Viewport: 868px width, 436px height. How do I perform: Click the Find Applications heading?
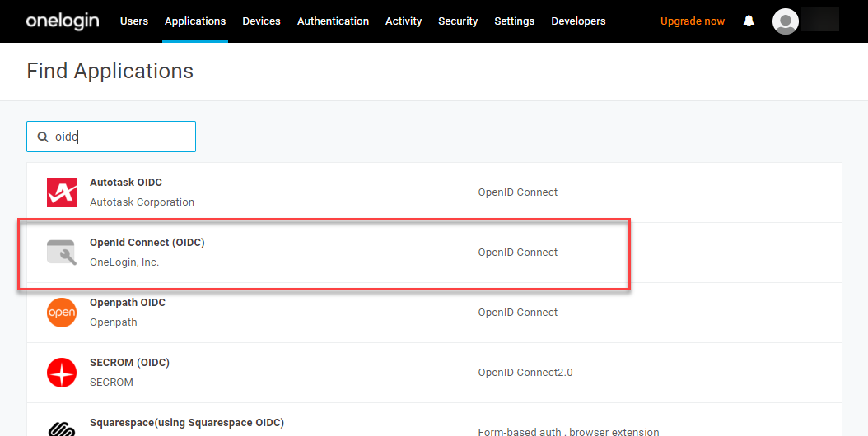coord(110,71)
